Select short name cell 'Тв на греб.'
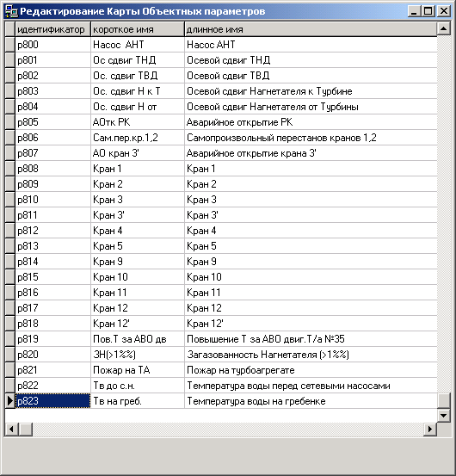This screenshot has width=456, height=476. tap(138, 401)
